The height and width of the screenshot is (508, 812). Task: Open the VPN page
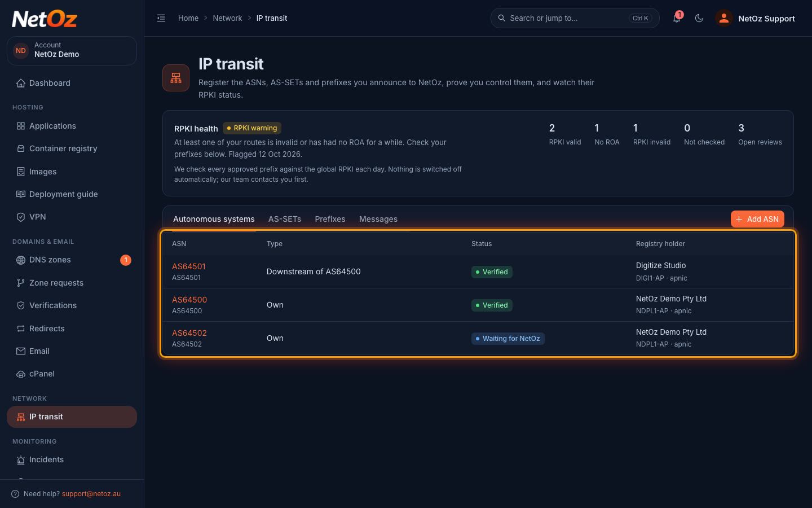[x=72, y=217]
